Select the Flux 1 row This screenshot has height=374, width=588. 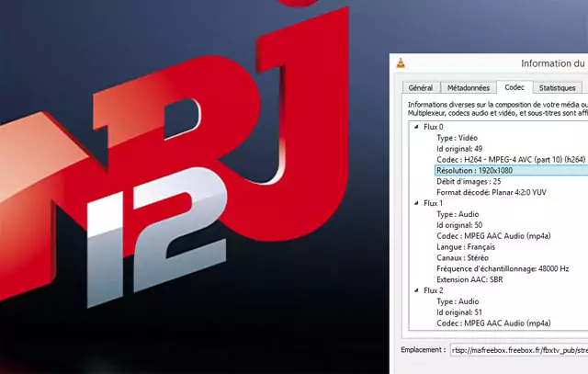433,203
